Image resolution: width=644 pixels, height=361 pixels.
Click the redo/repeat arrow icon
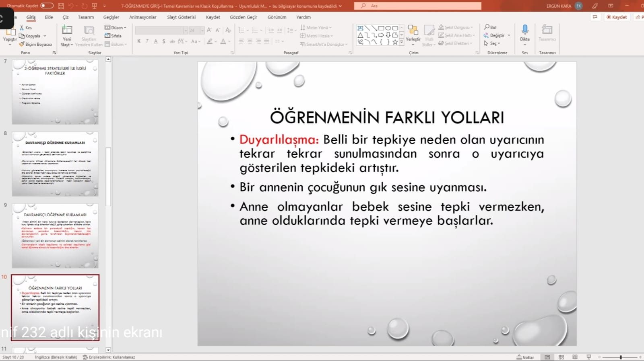coord(85,6)
